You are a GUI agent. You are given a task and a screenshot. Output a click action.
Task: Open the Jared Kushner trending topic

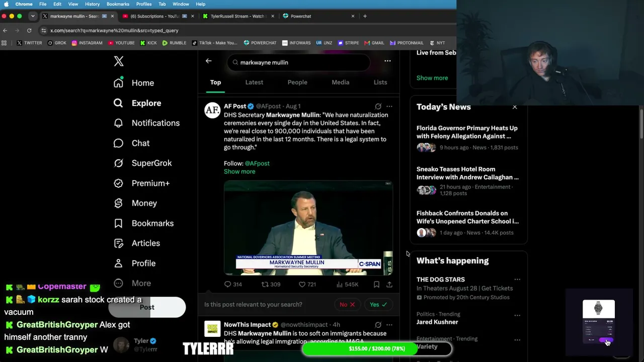click(x=437, y=322)
